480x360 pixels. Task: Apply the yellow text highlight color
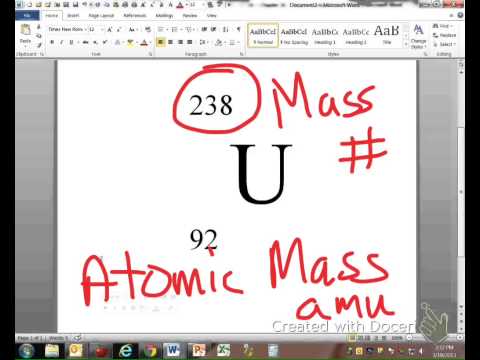[130, 42]
